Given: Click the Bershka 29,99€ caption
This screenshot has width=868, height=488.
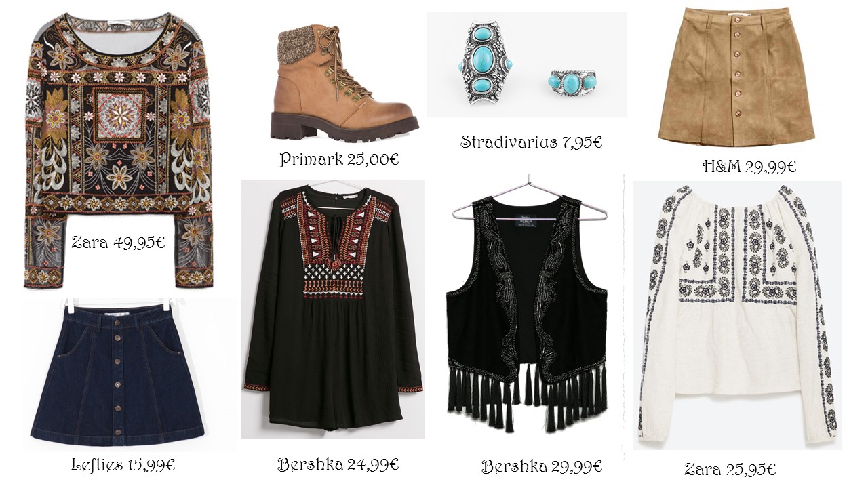Looking at the screenshot, I should click(x=542, y=466).
